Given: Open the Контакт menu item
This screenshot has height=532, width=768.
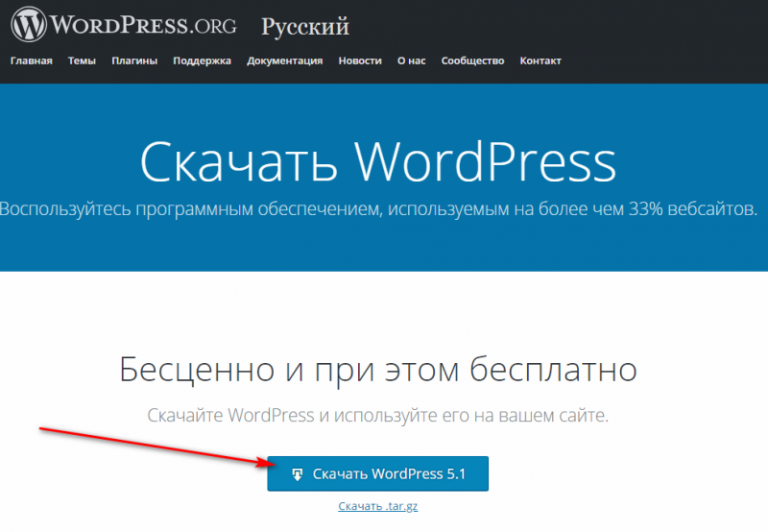Looking at the screenshot, I should click(540, 60).
